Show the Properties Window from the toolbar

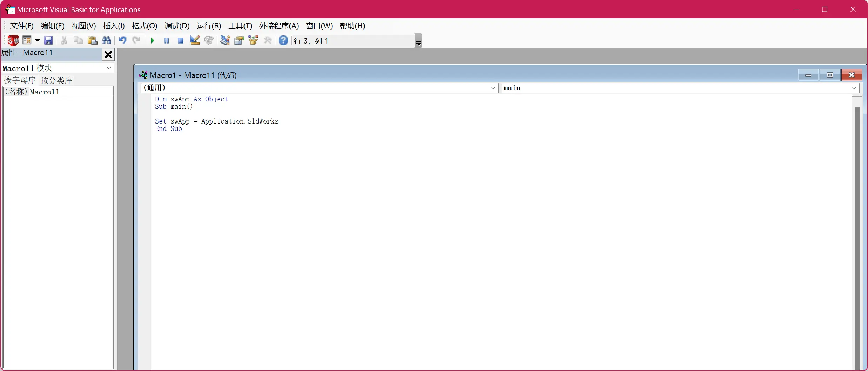(x=239, y=41)
